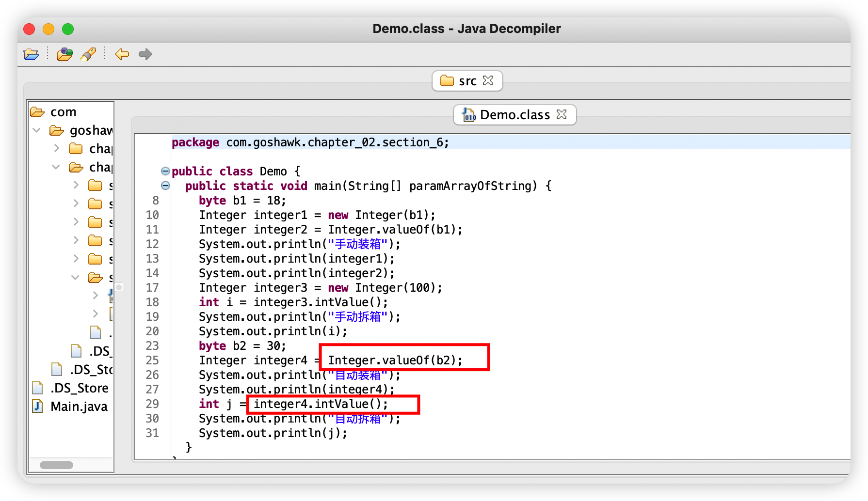Screen dimensions: 868x501
Task: Click the com folder icon
Action: pos(37,112)
